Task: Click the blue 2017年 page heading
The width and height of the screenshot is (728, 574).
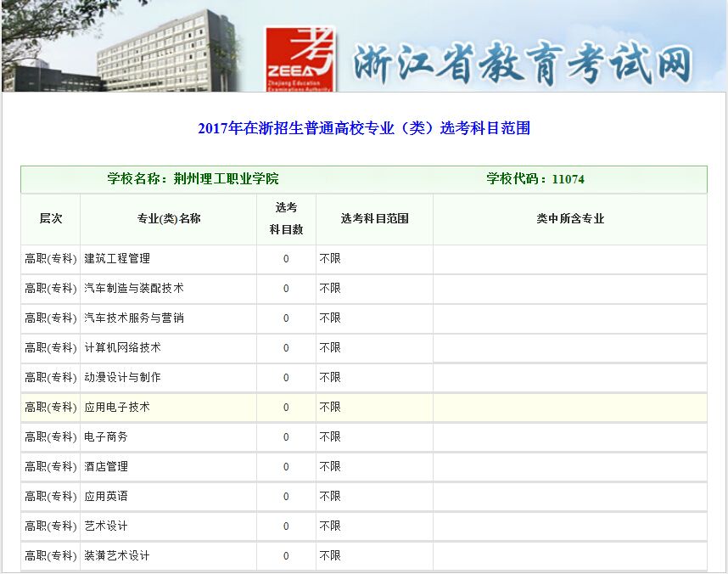Action: [x=364, y=128]
